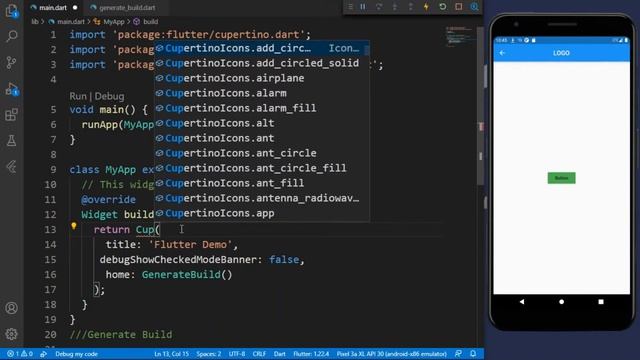Grab the debug toolbar drag handle
Viewport: 640px width, 360px height.
click(350, 7)
